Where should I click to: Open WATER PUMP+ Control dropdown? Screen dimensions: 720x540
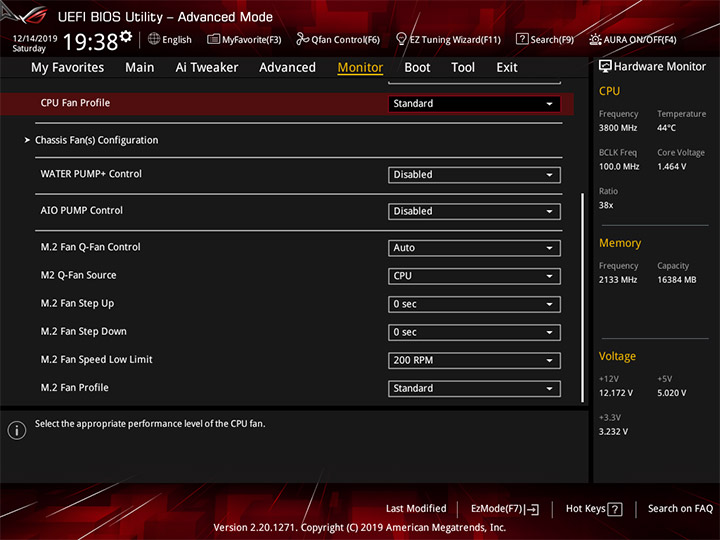(474, 175)
